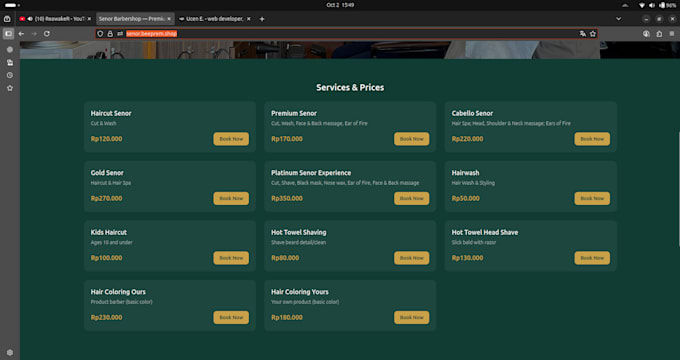Expand the list all tabs chevron
The height and width of the screenshot is (360, 680).
[x=618, y=19]
